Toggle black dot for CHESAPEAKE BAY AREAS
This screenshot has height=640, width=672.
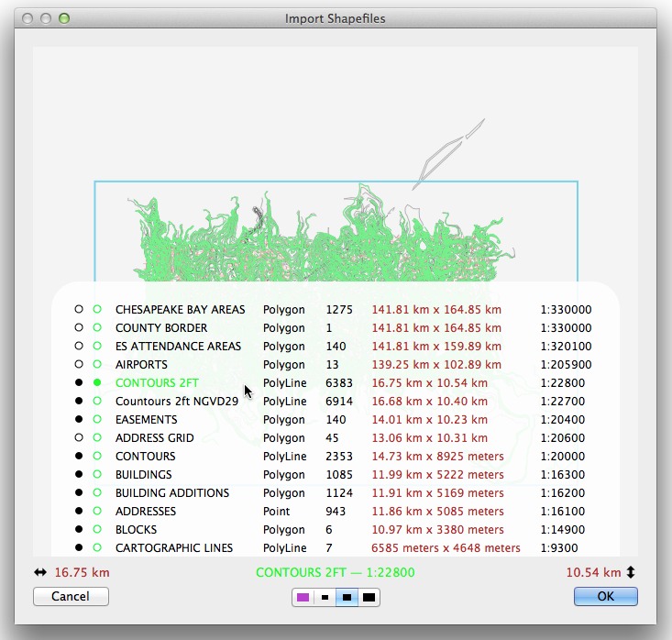(79, 309)
